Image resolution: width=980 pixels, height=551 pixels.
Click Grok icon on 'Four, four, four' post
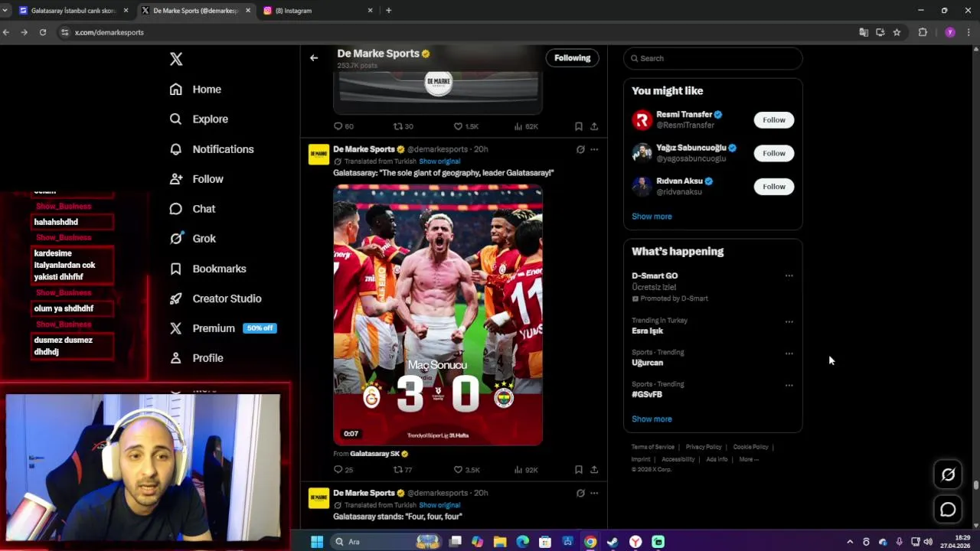pos(580,494)
